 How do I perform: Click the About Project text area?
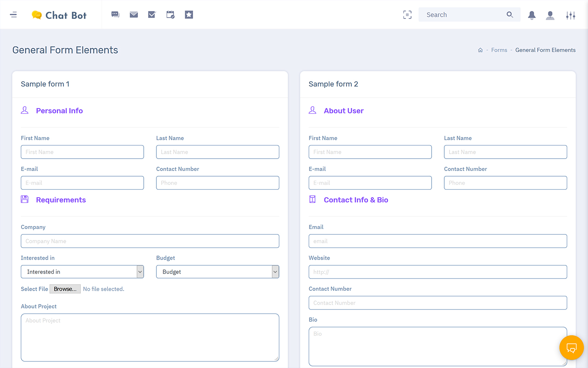click(x=150, y=337)
